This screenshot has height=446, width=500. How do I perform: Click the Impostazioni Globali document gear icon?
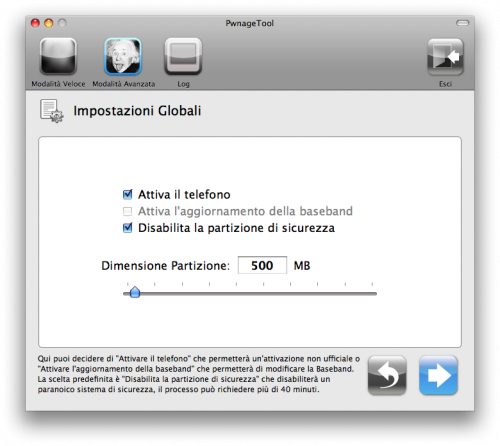pyautogui.click(x=51, y=111)
